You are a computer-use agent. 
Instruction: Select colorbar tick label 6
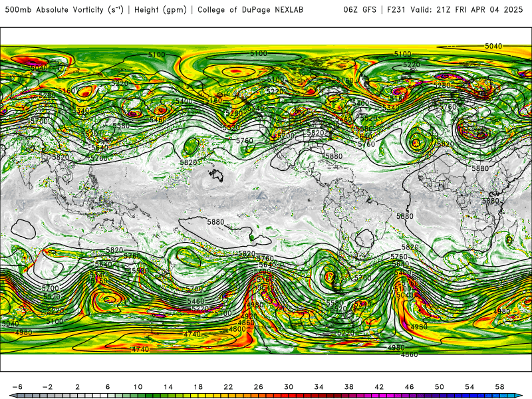(x=108, y=387)
